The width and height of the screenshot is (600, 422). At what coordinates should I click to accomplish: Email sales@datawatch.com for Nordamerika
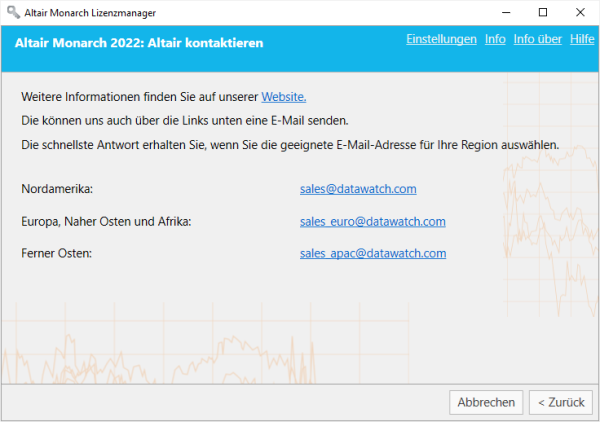coord(358,189)
